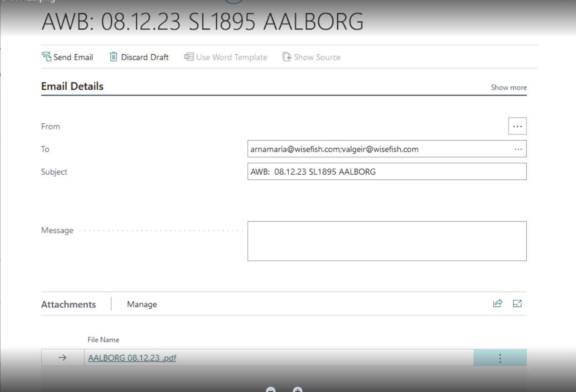Click the Use Word Template icon

[189, 57]
